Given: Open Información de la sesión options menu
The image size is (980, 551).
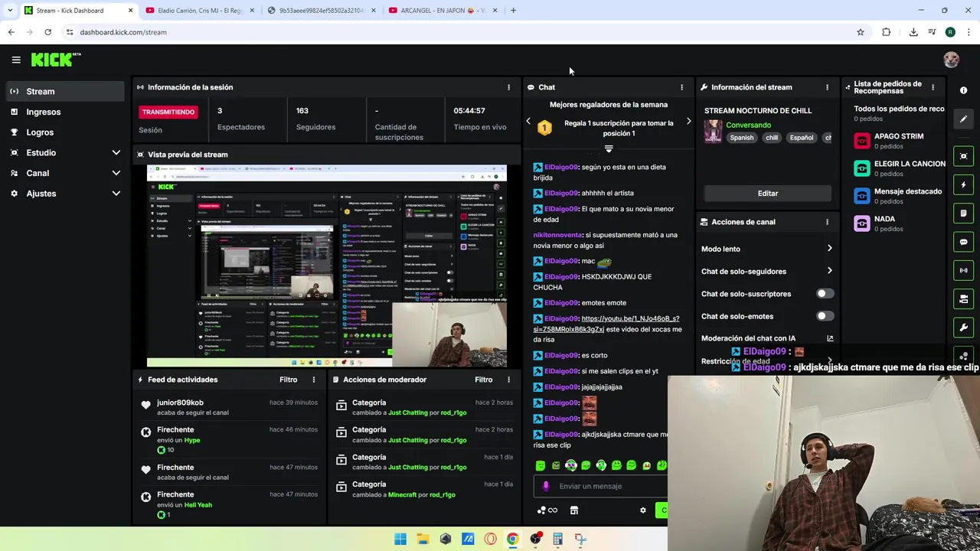Looking at the screenshot, I should 508,87.
